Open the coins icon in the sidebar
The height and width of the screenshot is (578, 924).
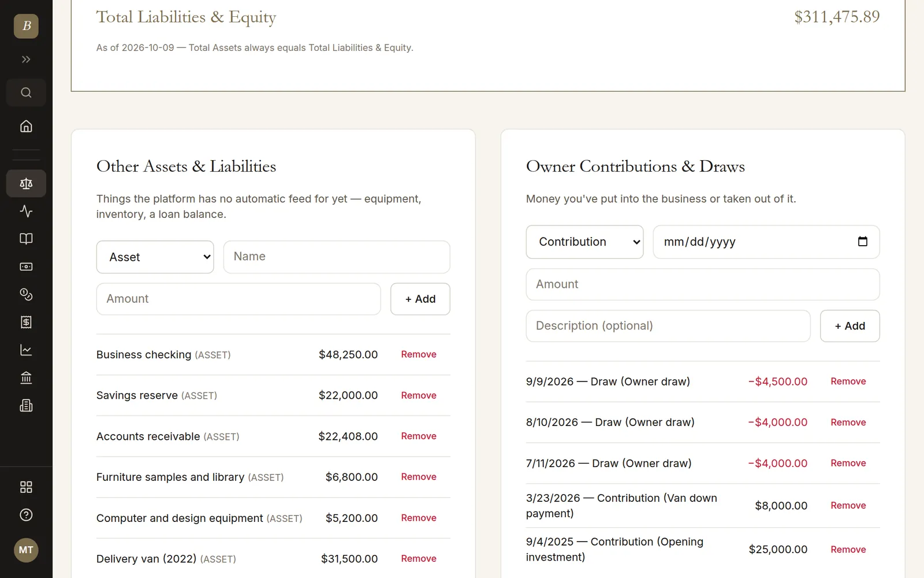26,295
